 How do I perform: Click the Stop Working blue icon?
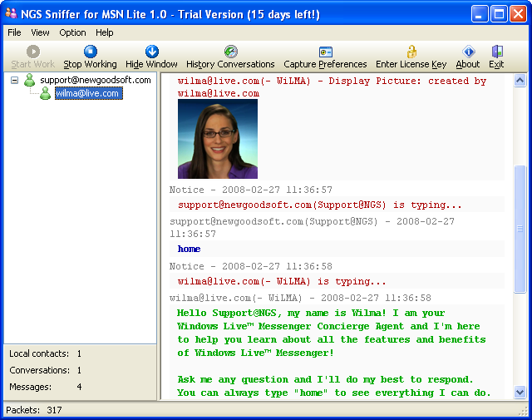tap(91, 52)
